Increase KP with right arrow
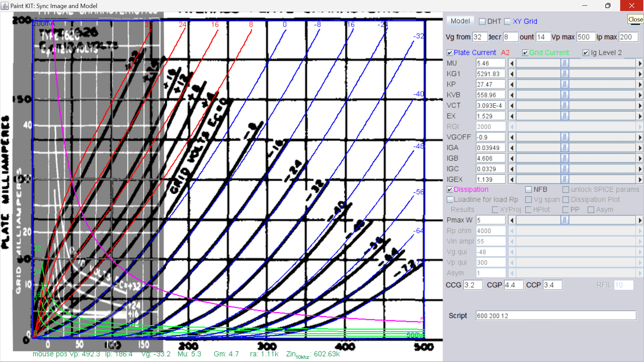Viewport: 644px width, 362px height. tap(640, 84)
